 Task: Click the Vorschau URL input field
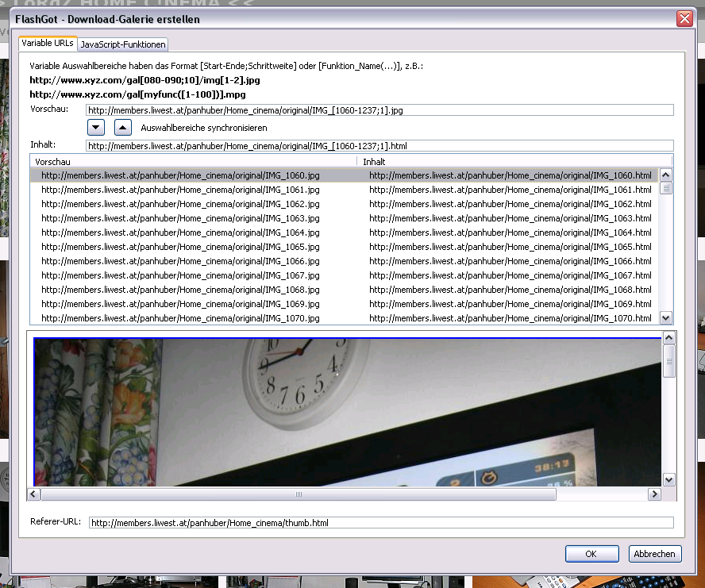379,110
